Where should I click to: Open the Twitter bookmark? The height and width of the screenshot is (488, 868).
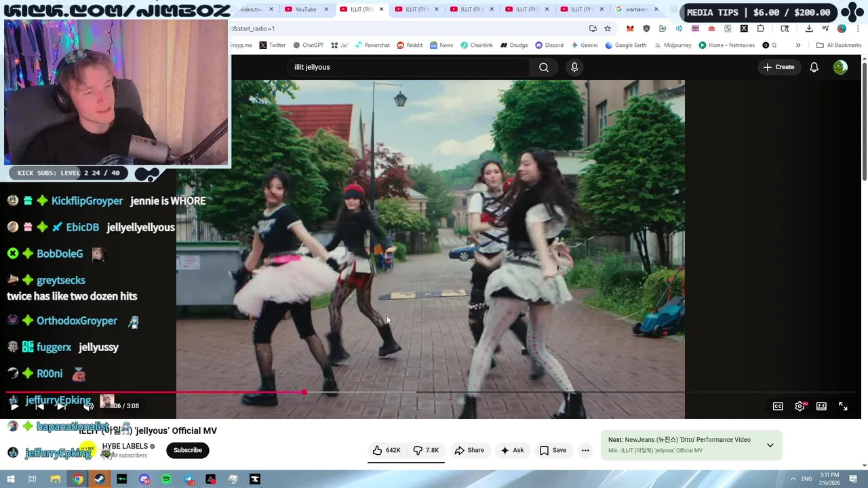(272, 45)
